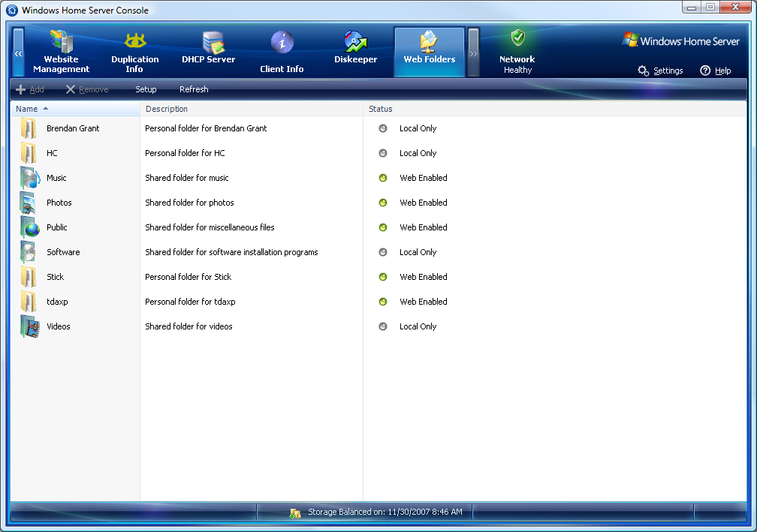Click the Videos folder icon
Screen dimensions: 757x532
pos(30,326)
